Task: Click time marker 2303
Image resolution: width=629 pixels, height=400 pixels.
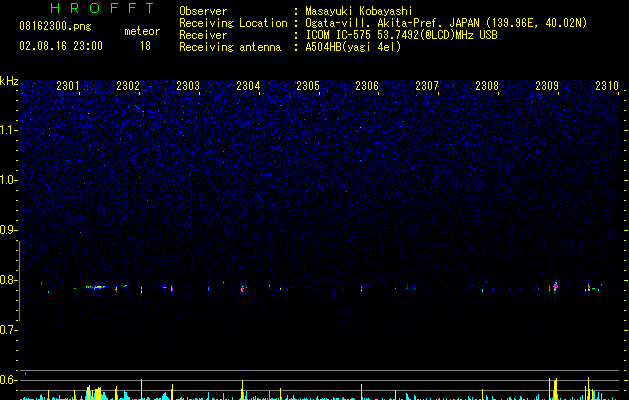Action: click(188, 86)
